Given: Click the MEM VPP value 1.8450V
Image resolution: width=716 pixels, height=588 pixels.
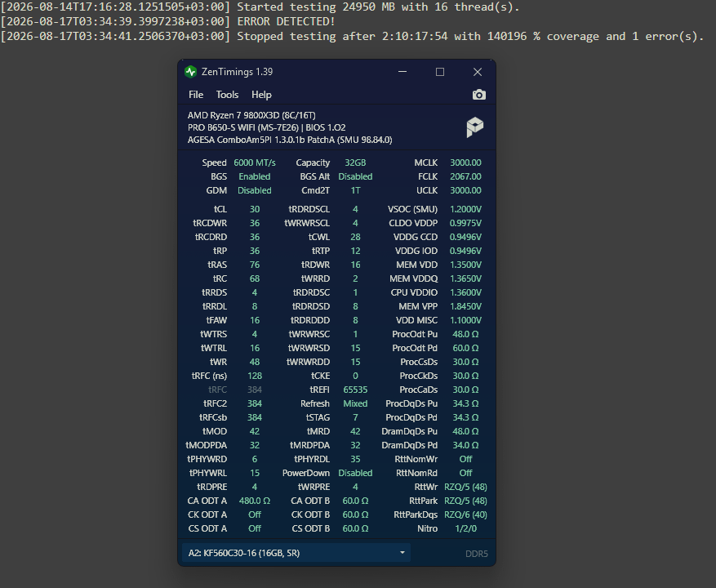Looking at the screenshot, I should pyautogui.click(x=465, y=306).
